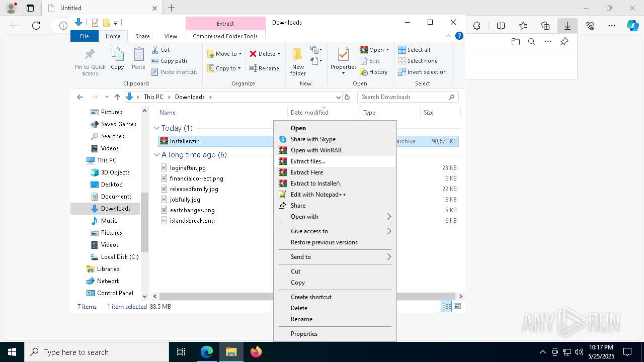Choose Open with WinRAR

pos(335,150)
